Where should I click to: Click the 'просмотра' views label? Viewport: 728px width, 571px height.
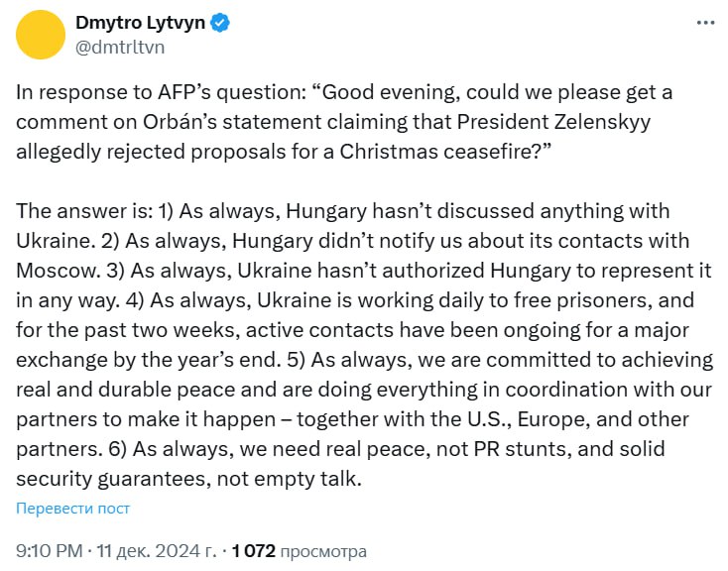tap(323, 550)
